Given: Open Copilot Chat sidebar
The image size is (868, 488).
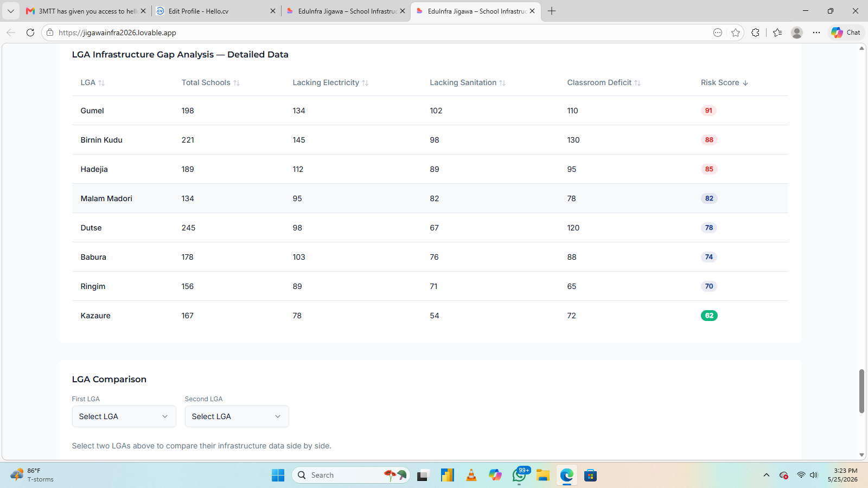Looking at the screenshot, I should coord(846,33).
